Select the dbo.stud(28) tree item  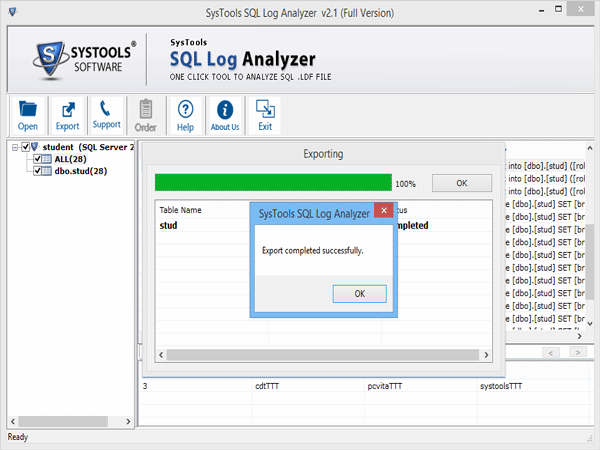pos(81,171)
